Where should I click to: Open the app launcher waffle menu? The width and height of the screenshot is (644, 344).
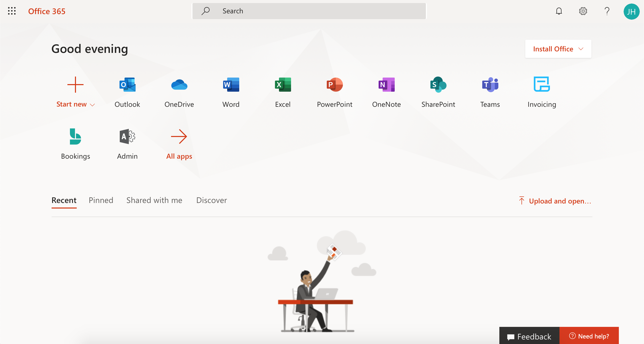point(12,11)
